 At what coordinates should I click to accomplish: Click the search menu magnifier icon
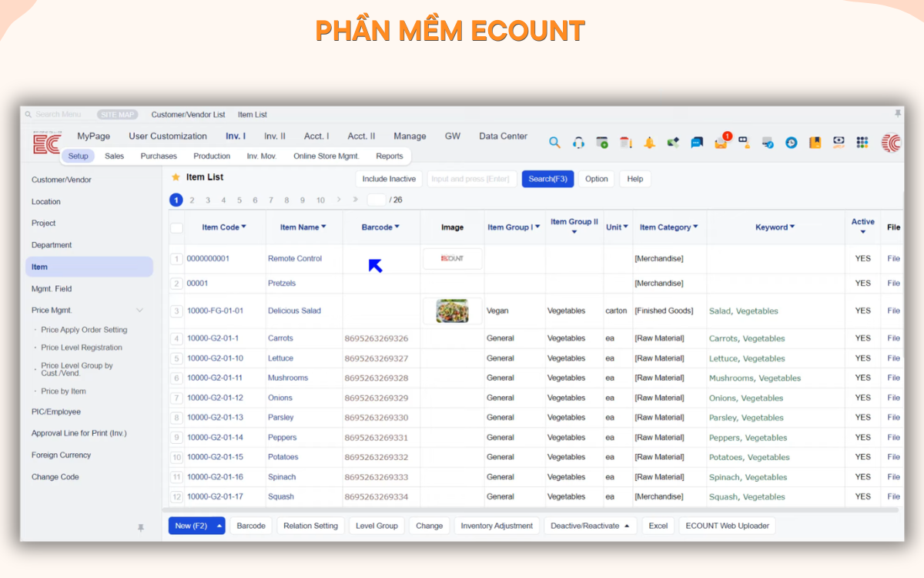pyautogui.click(x=28, y=114)
